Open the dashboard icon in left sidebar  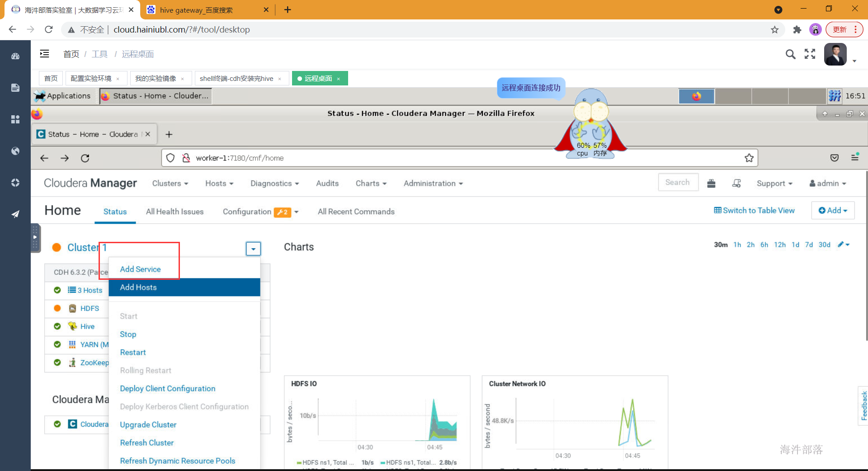point(15,57)
